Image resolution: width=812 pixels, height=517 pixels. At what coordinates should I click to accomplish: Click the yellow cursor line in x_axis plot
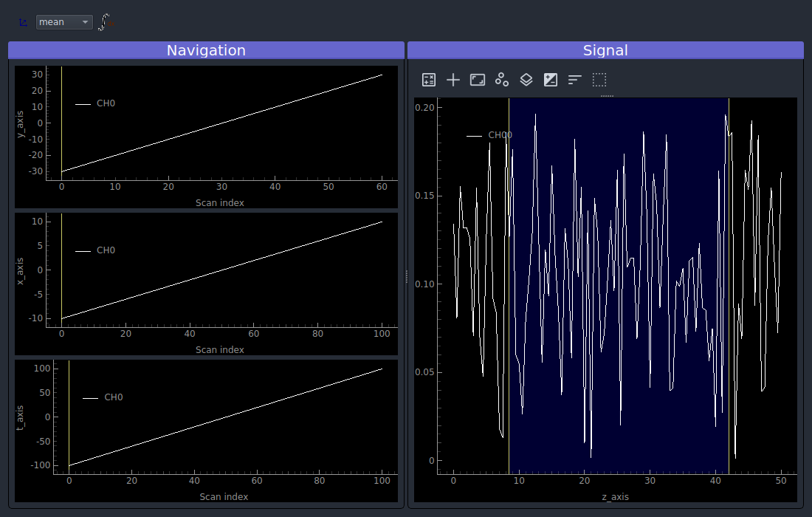point(61,270)
